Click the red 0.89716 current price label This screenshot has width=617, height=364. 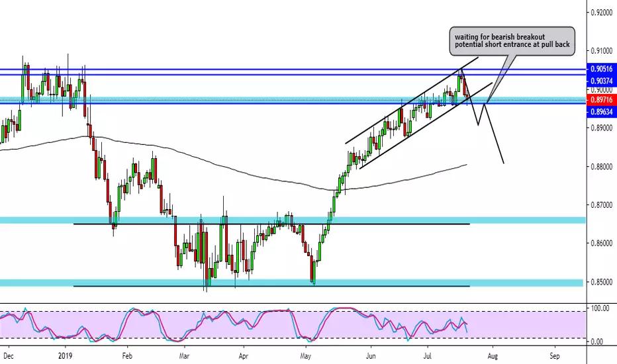[x=601, y=100]
